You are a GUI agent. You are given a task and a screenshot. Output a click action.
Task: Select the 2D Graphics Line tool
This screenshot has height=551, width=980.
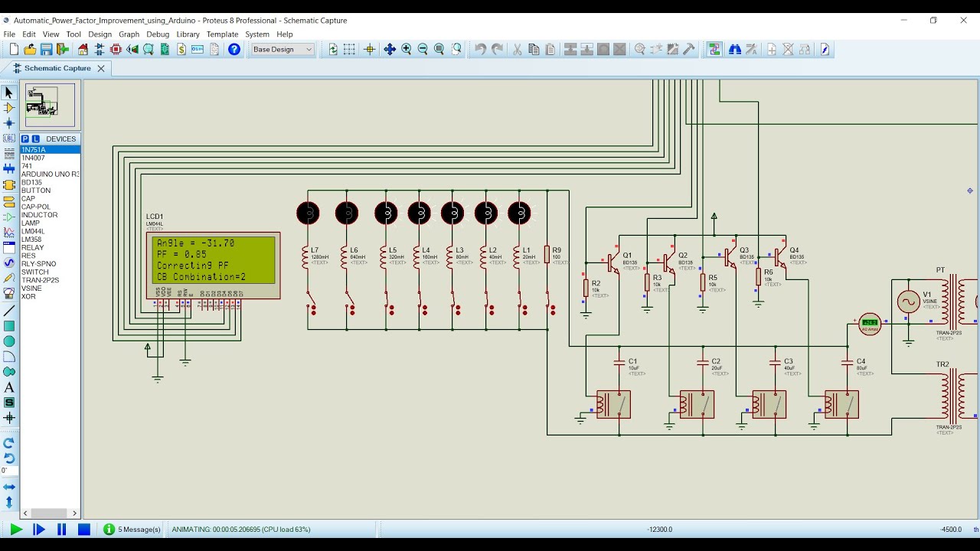tap(9, 311)
